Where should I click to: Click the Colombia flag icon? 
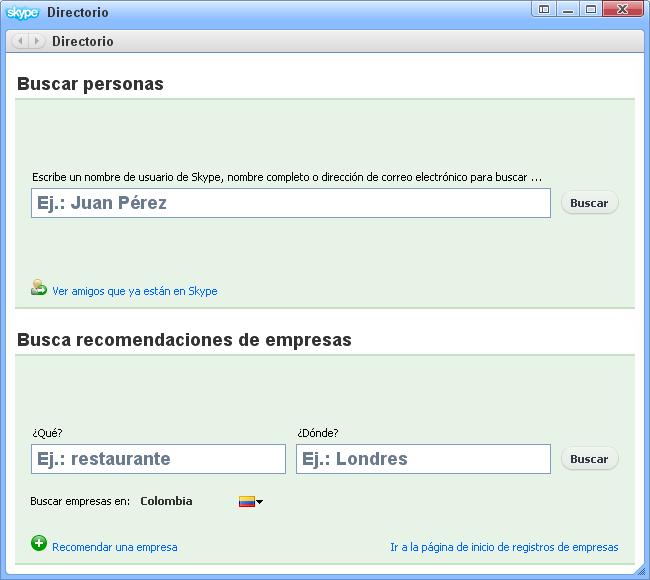pos(246,502)
